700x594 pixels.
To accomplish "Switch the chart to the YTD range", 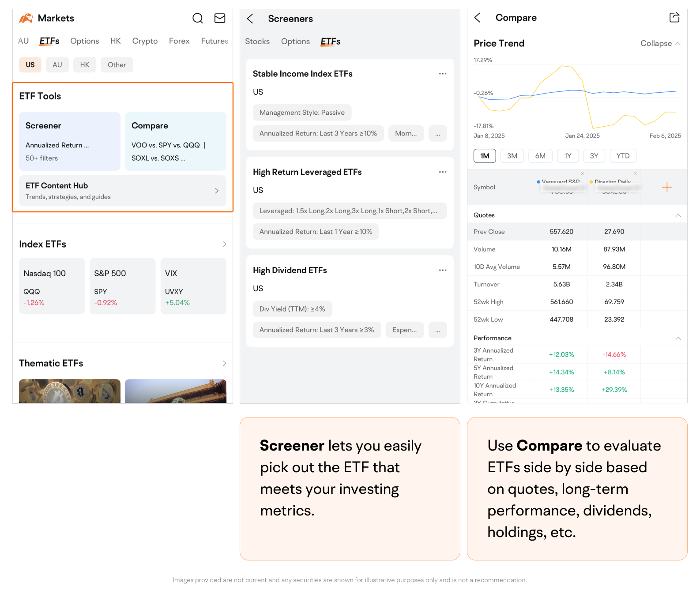I will point(622,156).
